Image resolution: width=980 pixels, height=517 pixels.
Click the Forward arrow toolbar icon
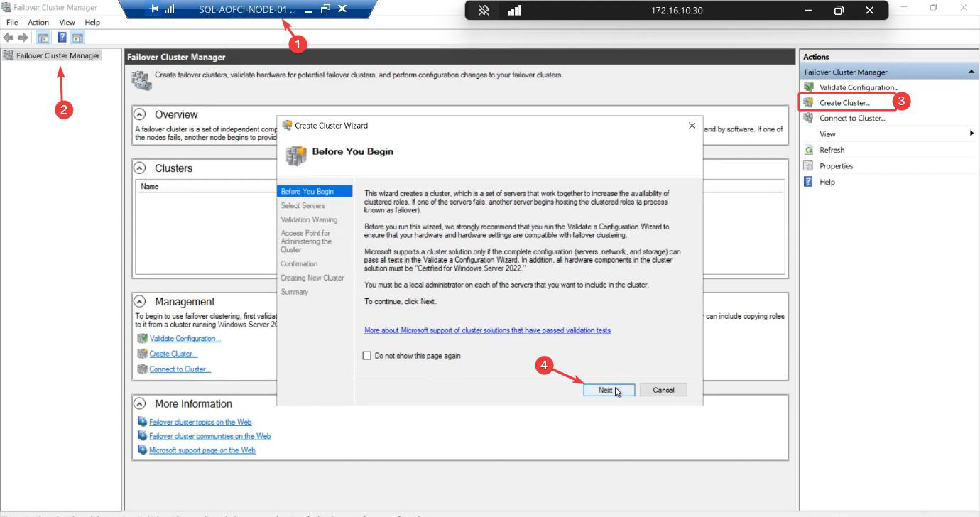[x=23, y=38]
